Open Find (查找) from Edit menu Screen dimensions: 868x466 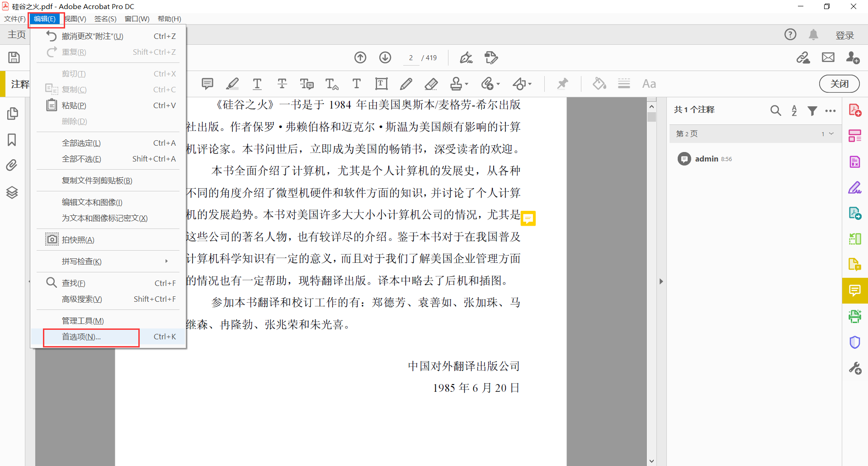pos(108,283)
